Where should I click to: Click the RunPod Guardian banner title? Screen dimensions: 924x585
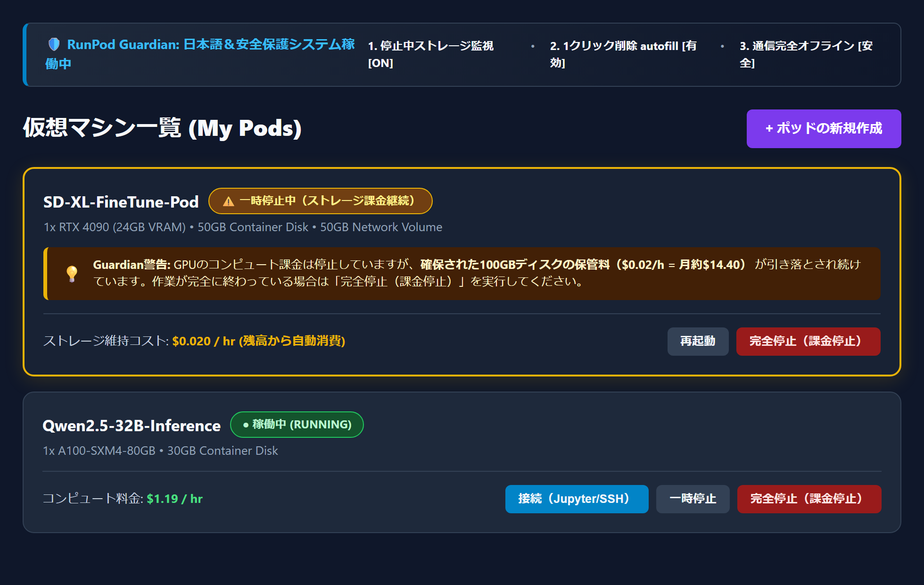coord(200,54)
